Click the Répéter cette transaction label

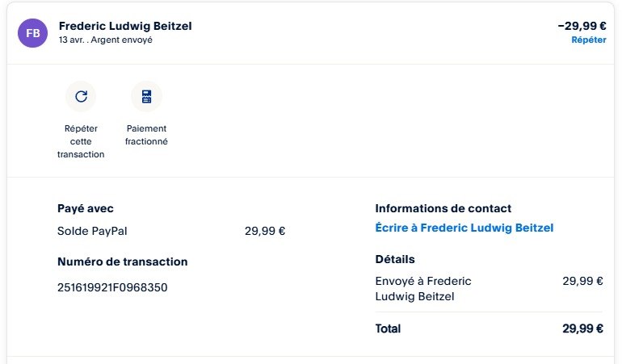click(81, 141)
